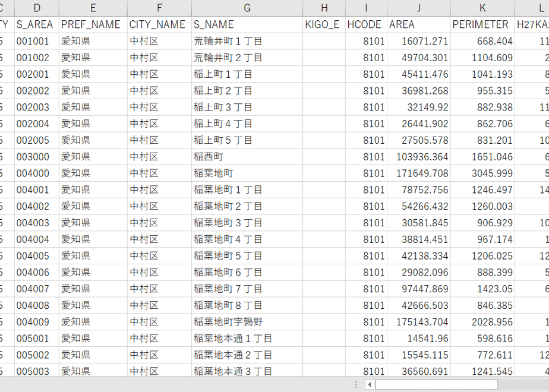
Task: Click the 稲葉地町 cell without chome
Action: point(247,173)
